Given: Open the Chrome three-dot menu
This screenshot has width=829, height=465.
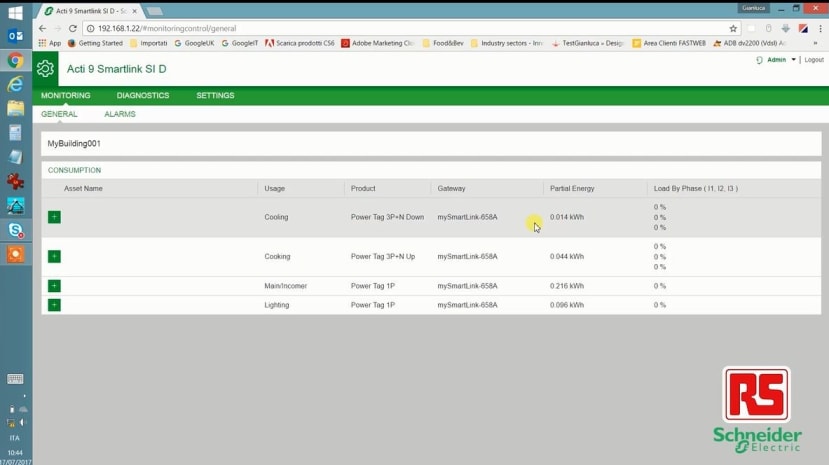Looking at the screenshot, I should coord(820,29).
